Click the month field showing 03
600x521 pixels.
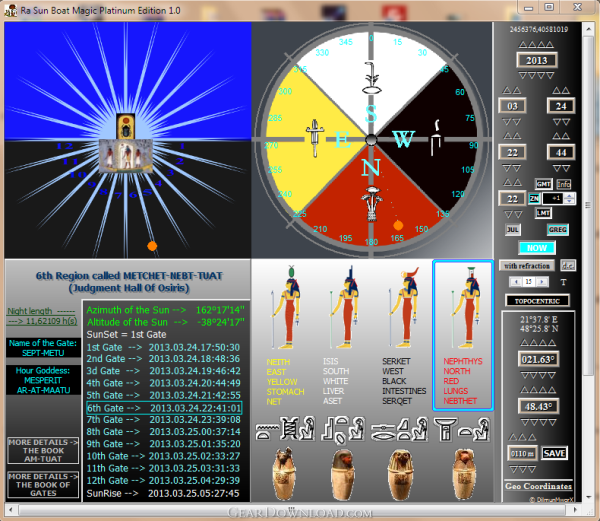point(512,106)
